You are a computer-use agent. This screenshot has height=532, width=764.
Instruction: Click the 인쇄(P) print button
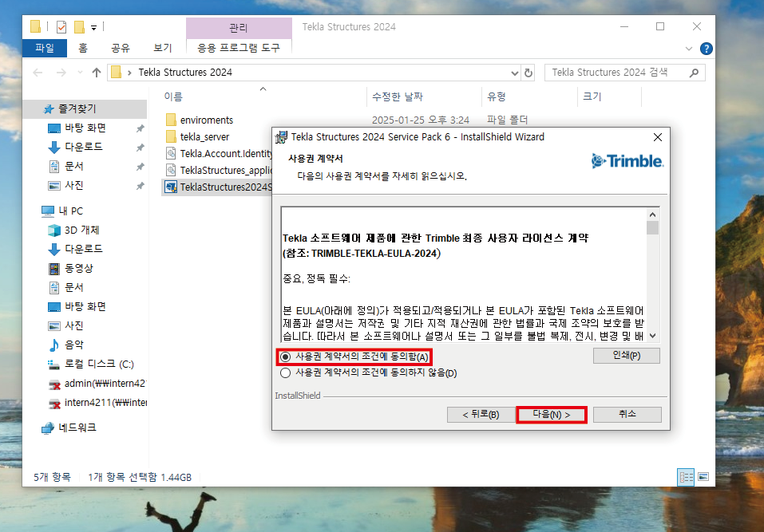(x=627, y=356)
